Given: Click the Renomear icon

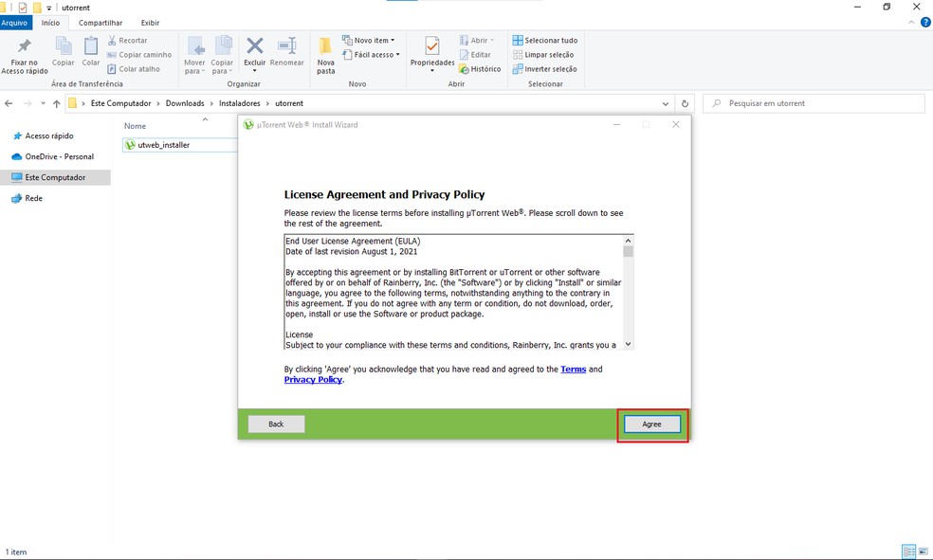Looking at the screenshot, I should point(286,54).
